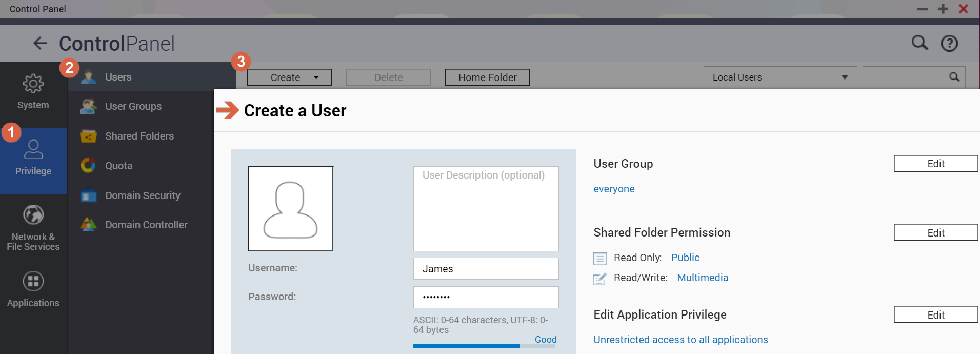Click the user filter search magnifier
This screenshot has height=354, width=980.
point(954,77)
